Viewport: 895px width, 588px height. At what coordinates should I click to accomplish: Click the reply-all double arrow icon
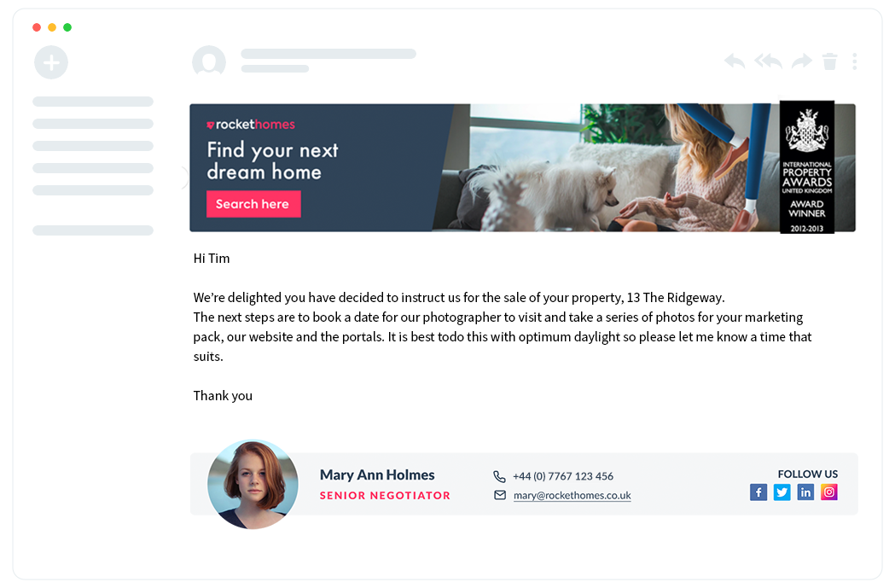[768, 61]
